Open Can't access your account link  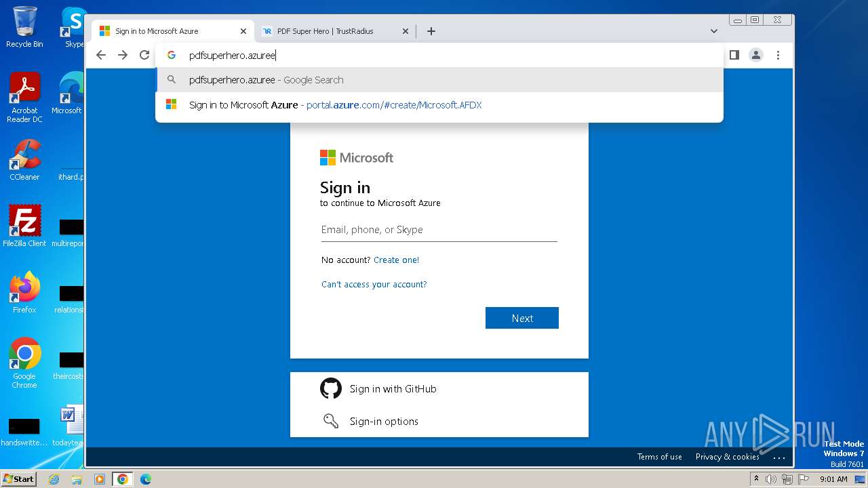click(374, 285)
